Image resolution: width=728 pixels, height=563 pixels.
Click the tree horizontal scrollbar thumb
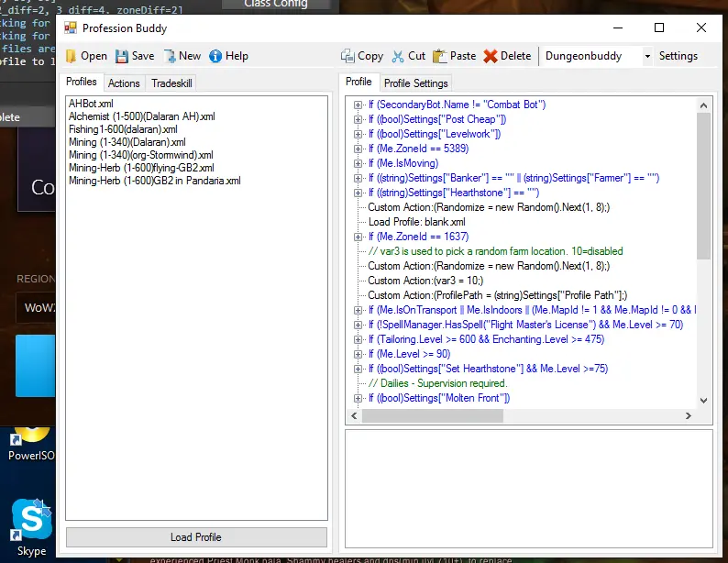pyautogui.click(x=432, y=416)
